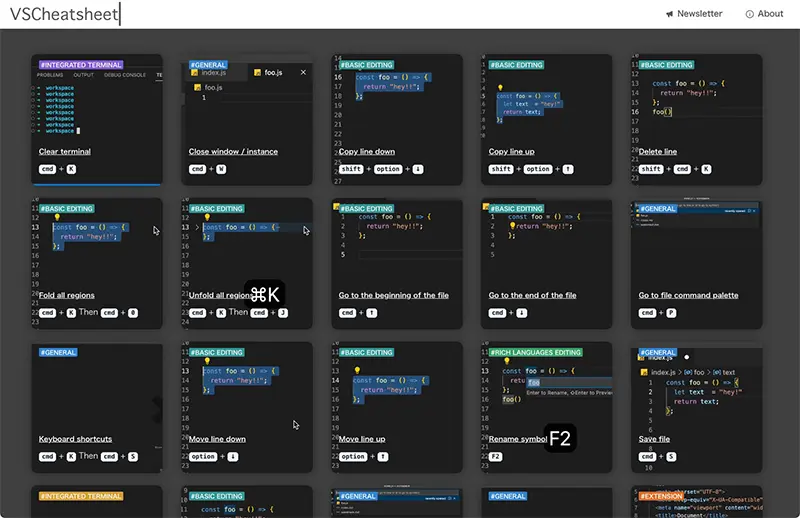Viewport: 800px width, 518px height.
Task: Click the option key badge under Copy line down
Action: click(388, 169)
